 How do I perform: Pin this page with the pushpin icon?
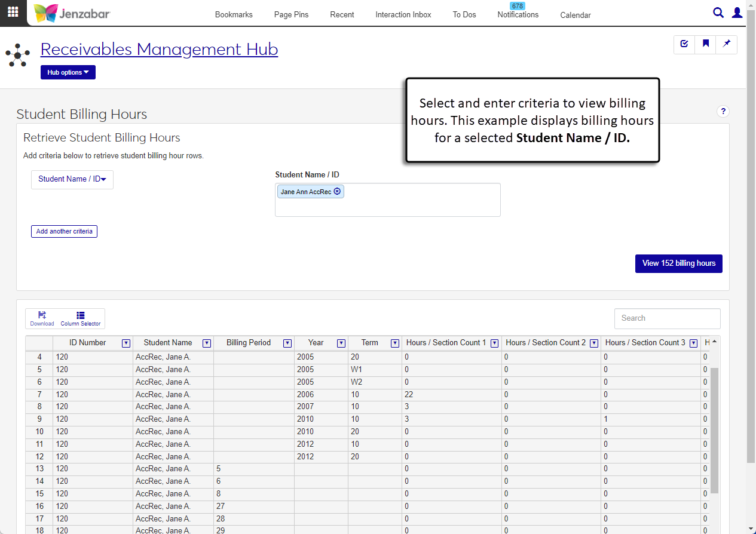[x=726, y=44]
